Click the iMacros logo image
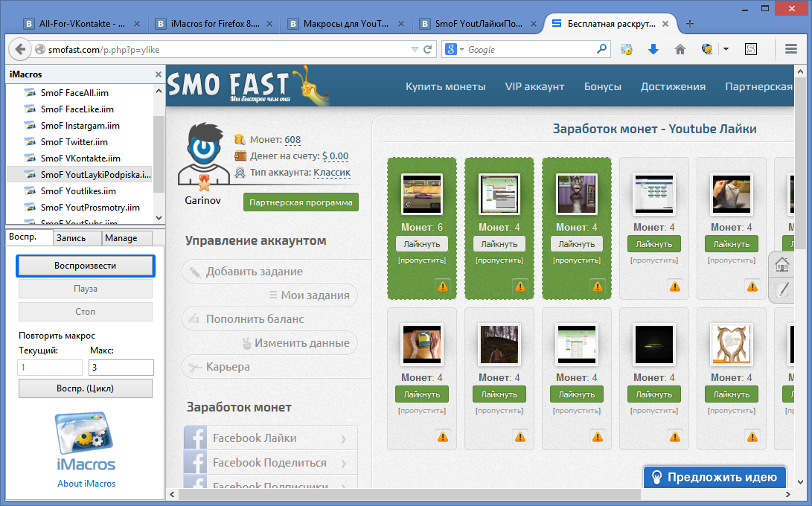 [86, 441]
